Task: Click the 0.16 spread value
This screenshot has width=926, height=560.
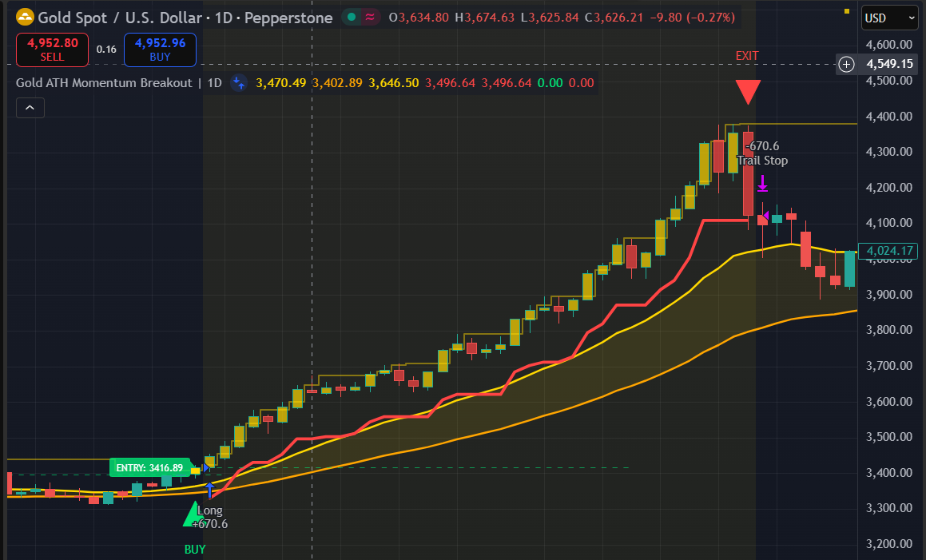Action: pyautogui.click(x=106, y=50)
